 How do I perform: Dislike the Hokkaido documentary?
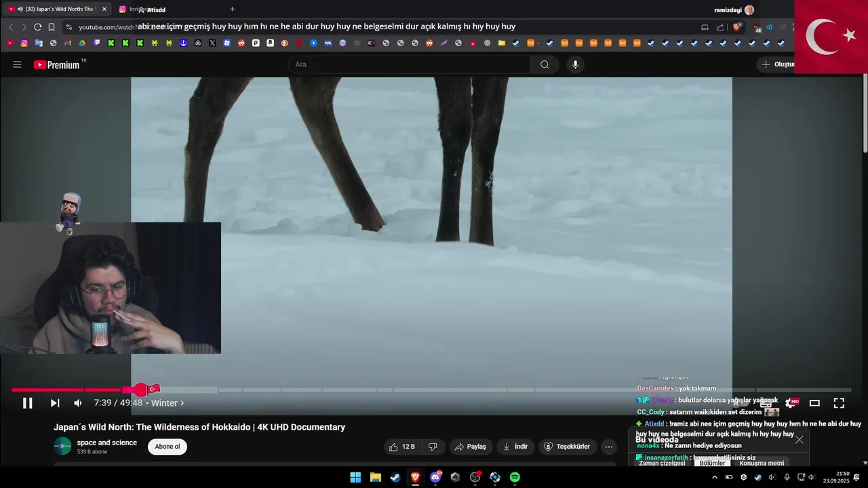tap(433, 447)
